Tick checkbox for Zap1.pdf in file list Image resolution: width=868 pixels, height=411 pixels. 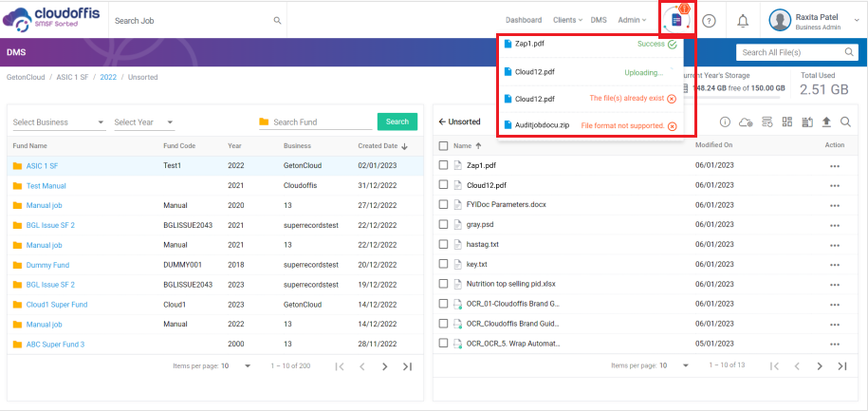coord(443,165)
